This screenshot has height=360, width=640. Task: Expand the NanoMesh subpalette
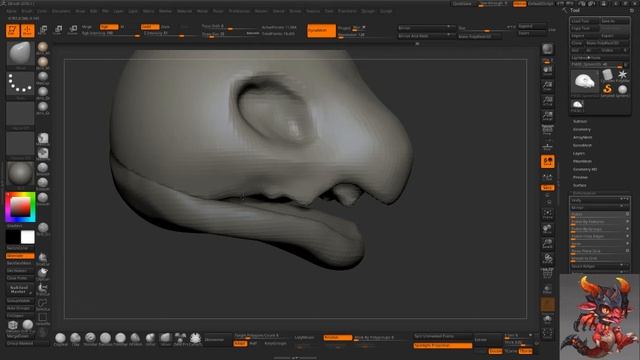(582, 145)
